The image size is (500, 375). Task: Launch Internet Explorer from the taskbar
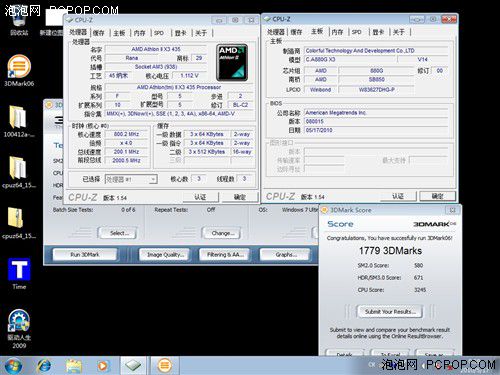(44, 366)
